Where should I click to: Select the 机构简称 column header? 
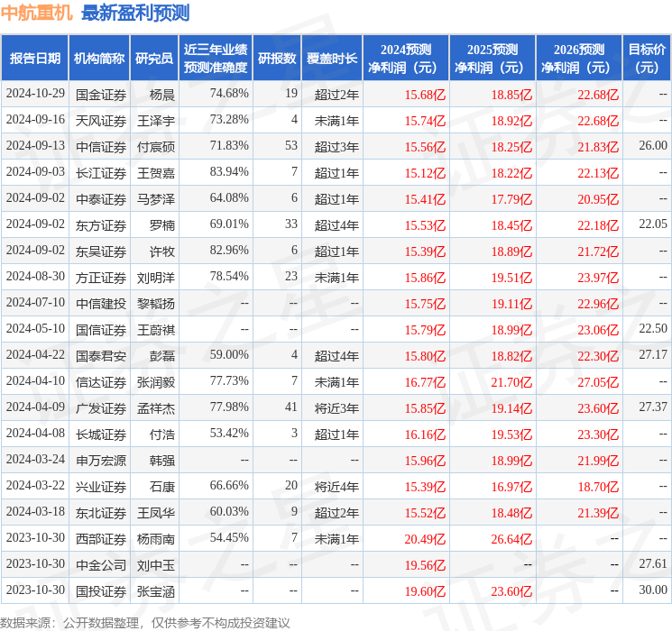(x=99, y=59)
